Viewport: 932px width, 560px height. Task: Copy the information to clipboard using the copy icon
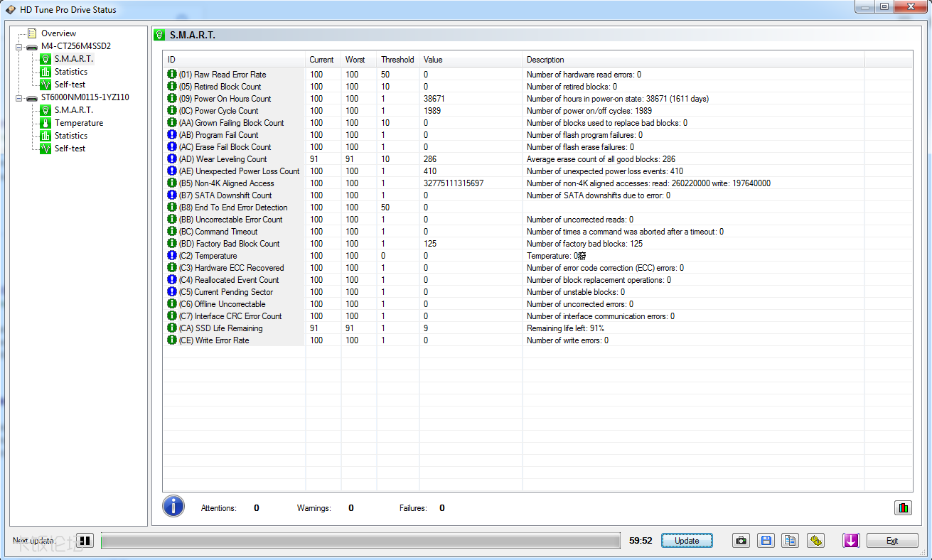point(790,541)
